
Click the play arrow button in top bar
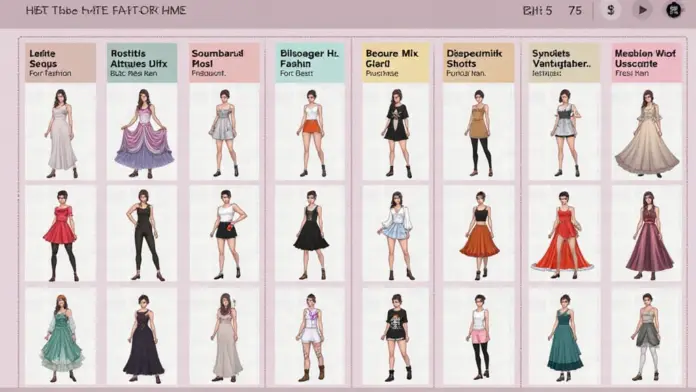tap(642, 10)
